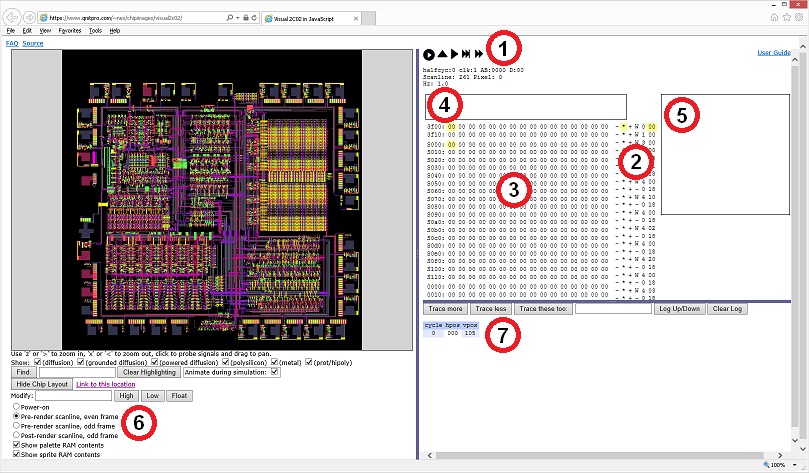
Task: Click the Float button
Action: click(179, 396)
